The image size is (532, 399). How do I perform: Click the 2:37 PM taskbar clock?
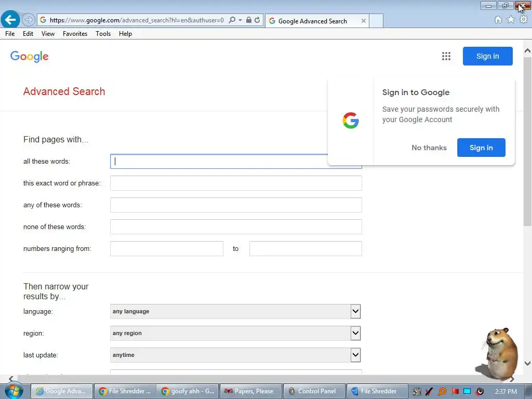point(506,392)
